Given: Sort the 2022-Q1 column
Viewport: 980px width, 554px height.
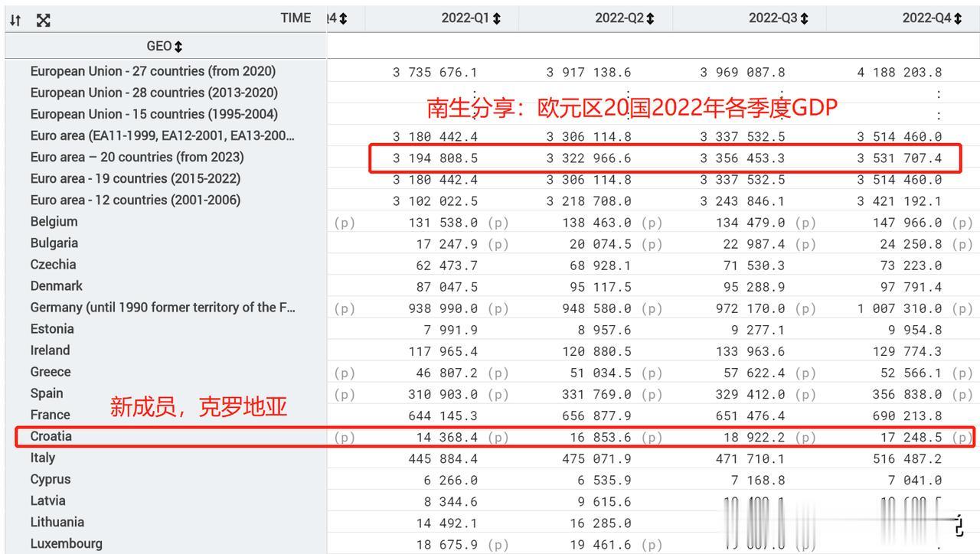Looking at the screenshot, I should 497,18.
